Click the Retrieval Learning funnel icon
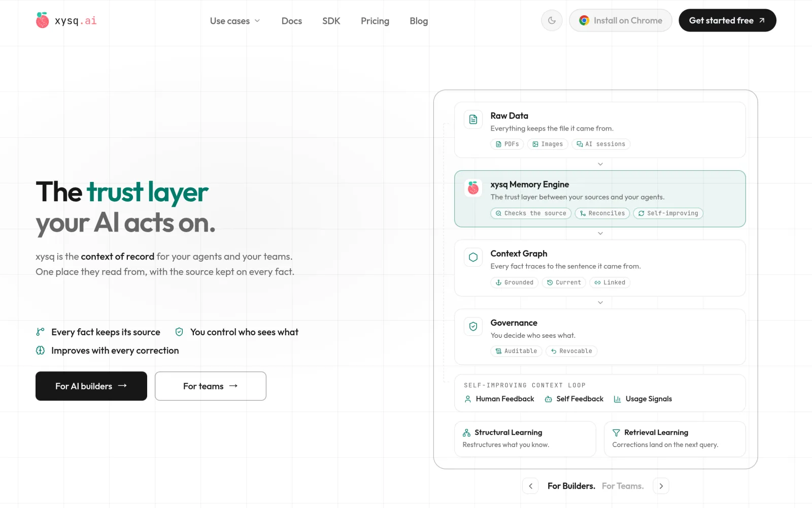Screen dimensions: 812x508 [x=616, y=433]
